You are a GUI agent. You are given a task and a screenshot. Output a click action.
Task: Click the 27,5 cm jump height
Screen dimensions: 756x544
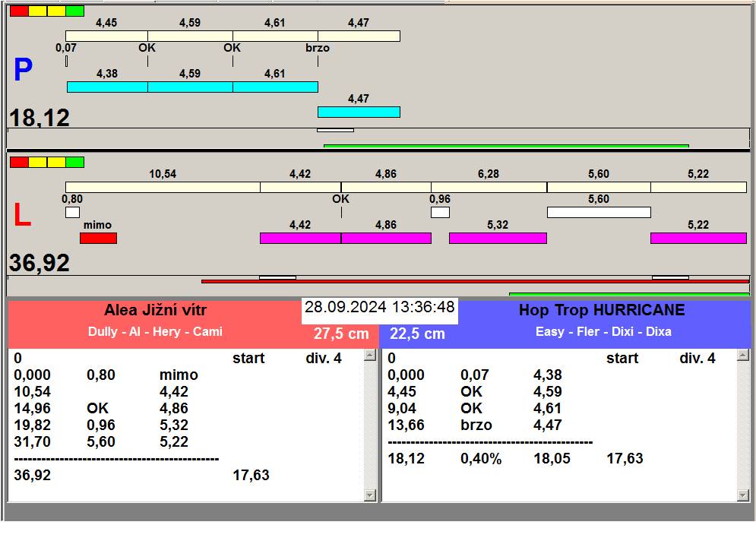pyautogui.click(x=341, y=334)
